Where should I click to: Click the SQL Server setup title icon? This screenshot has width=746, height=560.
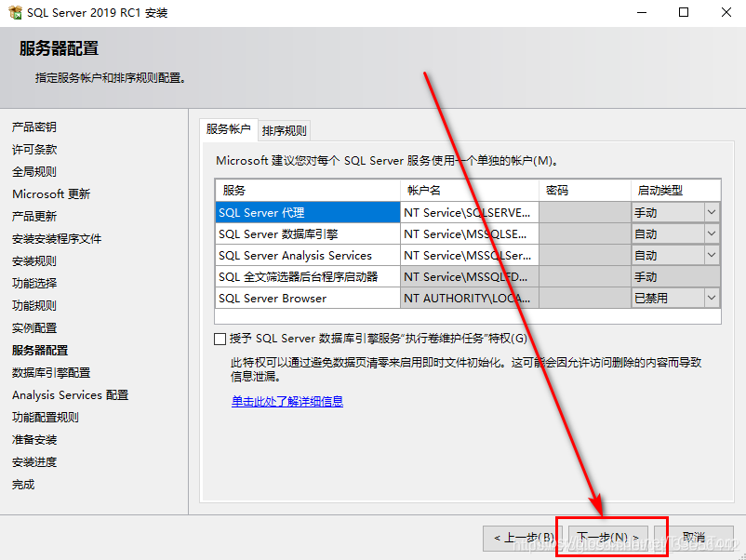click(x=15, y=12)
